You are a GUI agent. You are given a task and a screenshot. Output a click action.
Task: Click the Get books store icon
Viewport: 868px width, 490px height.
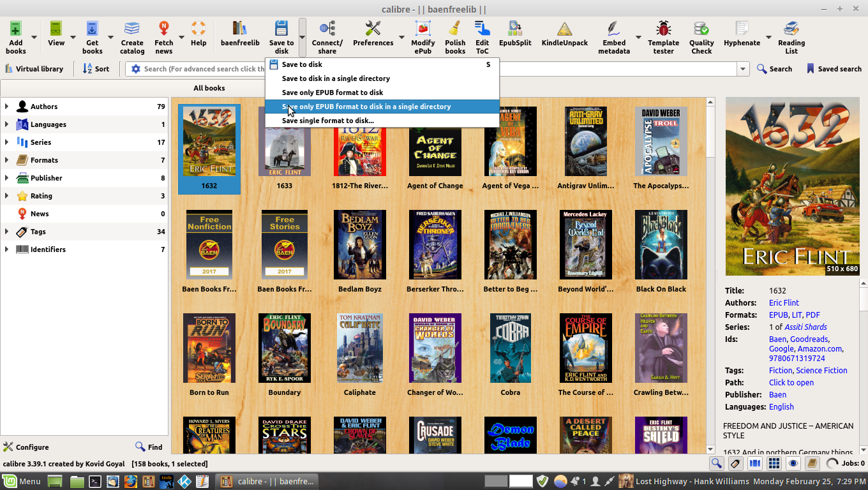[93, 29]
